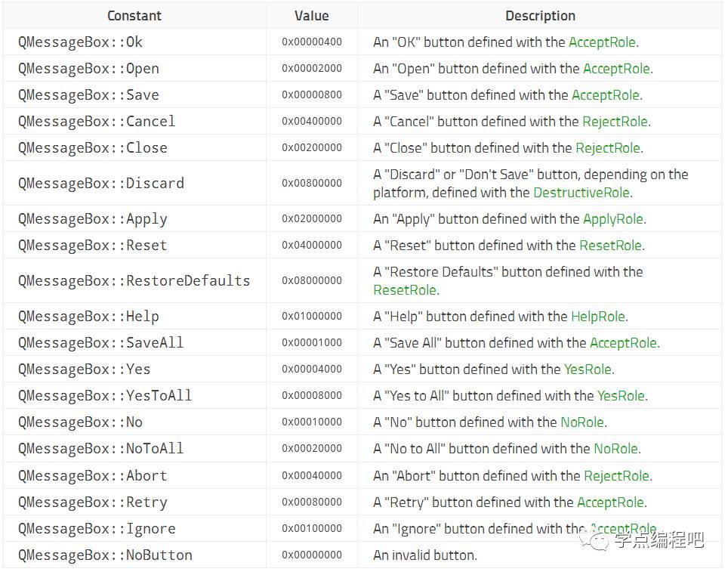This screenshot has height=572, width=728.
Task: Open the YesRole link in the Yes row
Action: click(588, 369)
